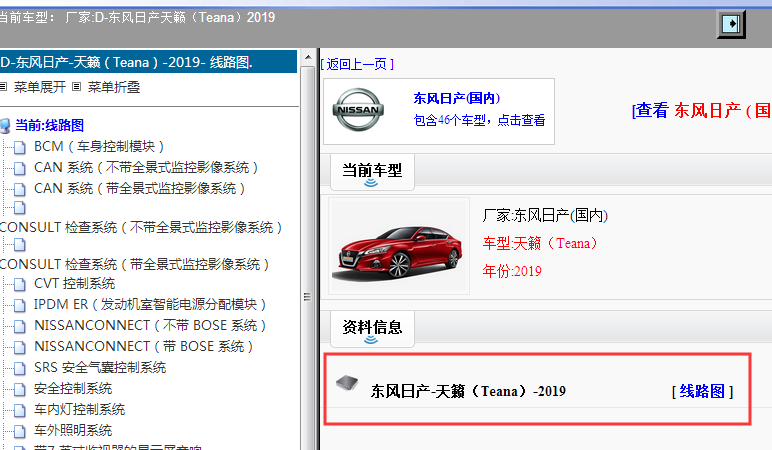
Task: Open CAN 系统（带全景式监控影像系统）
Action: pos(139,189)
